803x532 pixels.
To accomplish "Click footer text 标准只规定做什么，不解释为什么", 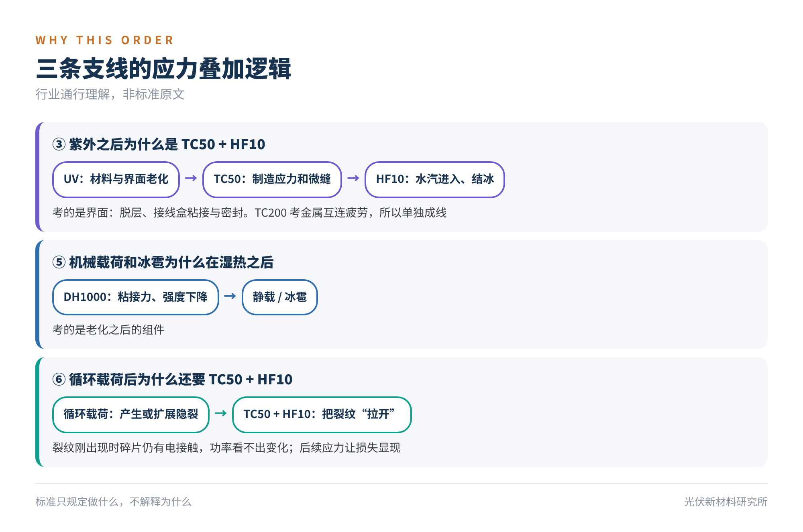I will tap(113, 502).
